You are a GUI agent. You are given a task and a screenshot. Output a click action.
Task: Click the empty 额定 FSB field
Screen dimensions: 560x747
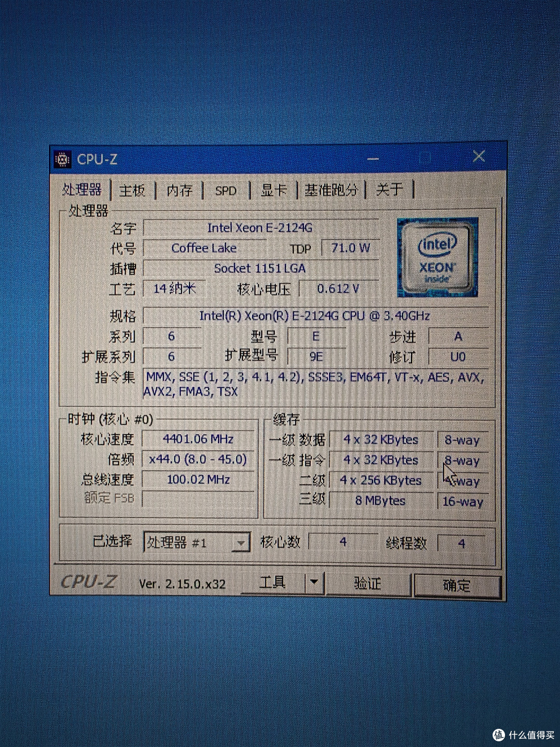click(199, 499)
